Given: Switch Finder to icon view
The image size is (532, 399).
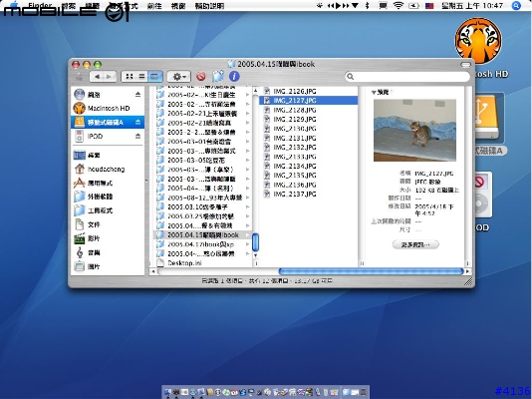Looking at the screenshot, I should [x=129, y=77].
